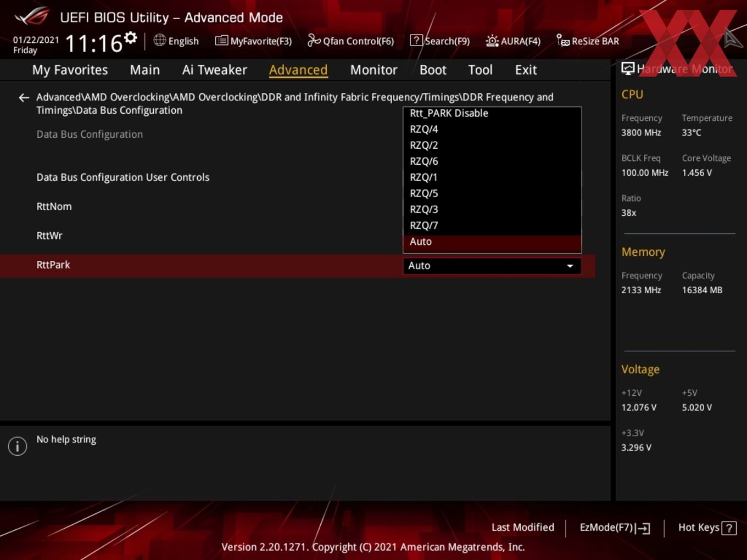The height and width of the screenshot is (560, 747).
Task: Click the AURA lighting icon
Action: click(x=492, y=41)
